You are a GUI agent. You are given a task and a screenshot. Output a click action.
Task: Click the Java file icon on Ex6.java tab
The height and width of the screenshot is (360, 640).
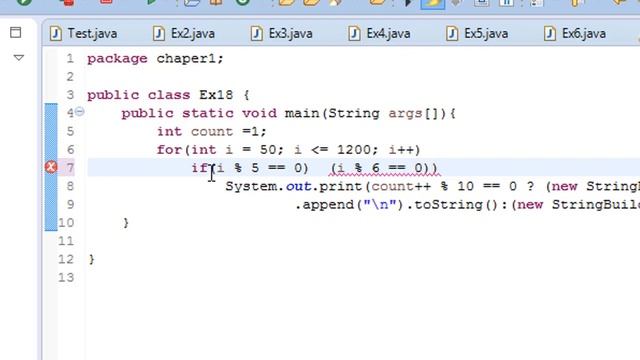pos(550,33)
